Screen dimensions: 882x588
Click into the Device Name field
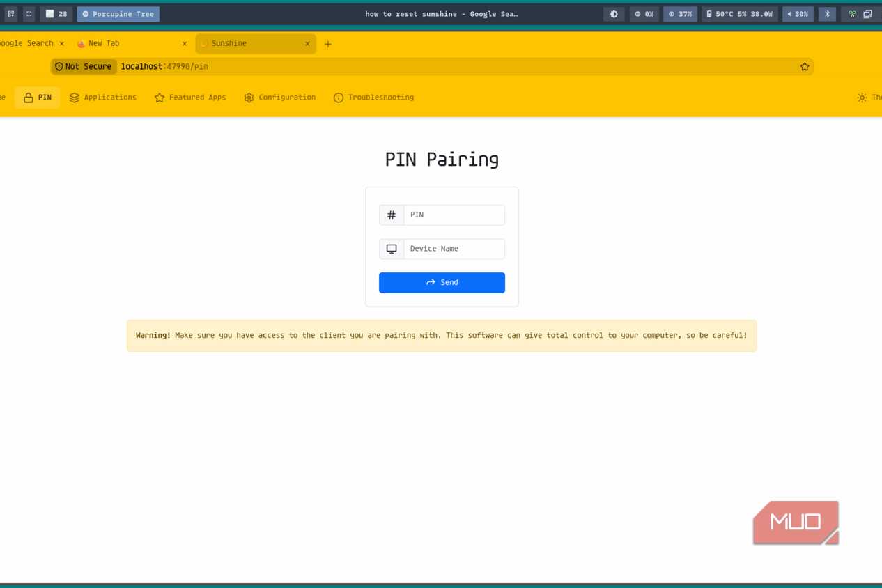click(x=454, y=249)
